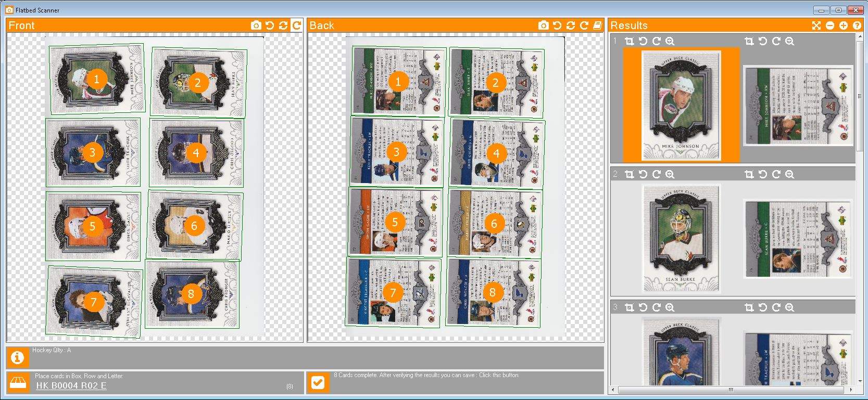Click Results vertical scrollbar up arrow
Viewport: 868px width, 400px height.
[859, 37]
